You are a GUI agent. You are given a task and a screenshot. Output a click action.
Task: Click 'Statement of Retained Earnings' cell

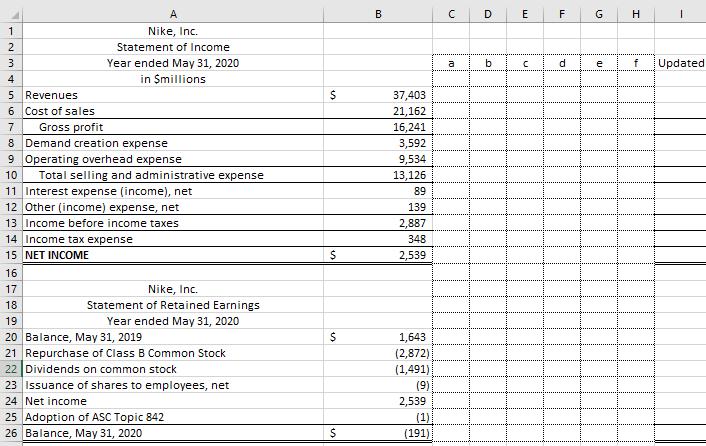tap(173, 305)
